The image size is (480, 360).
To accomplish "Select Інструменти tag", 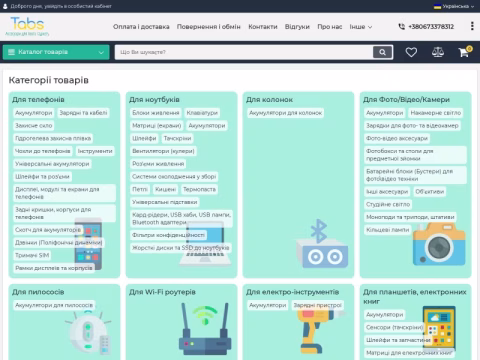I will pos(95,151).
